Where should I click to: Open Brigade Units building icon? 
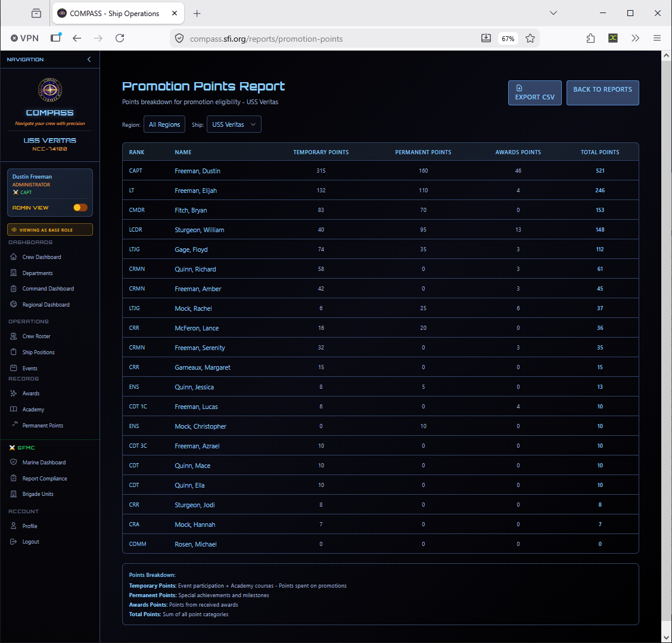[14, 494]
